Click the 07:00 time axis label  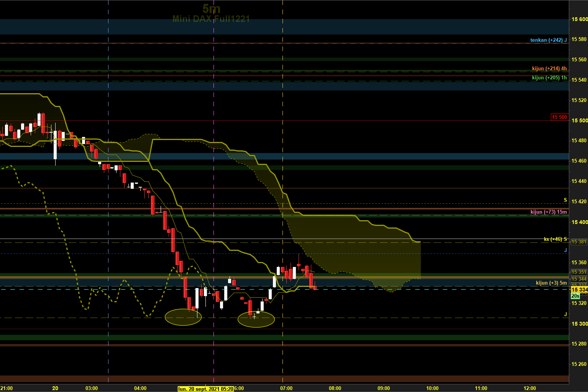click(286, 388)
